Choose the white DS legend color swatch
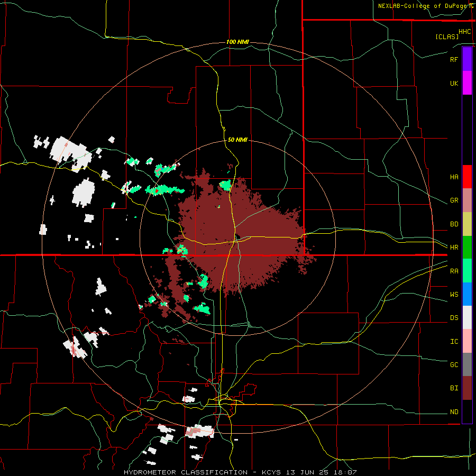The width and height of the screenshot is (476, 476). click(x=467, y=317)
